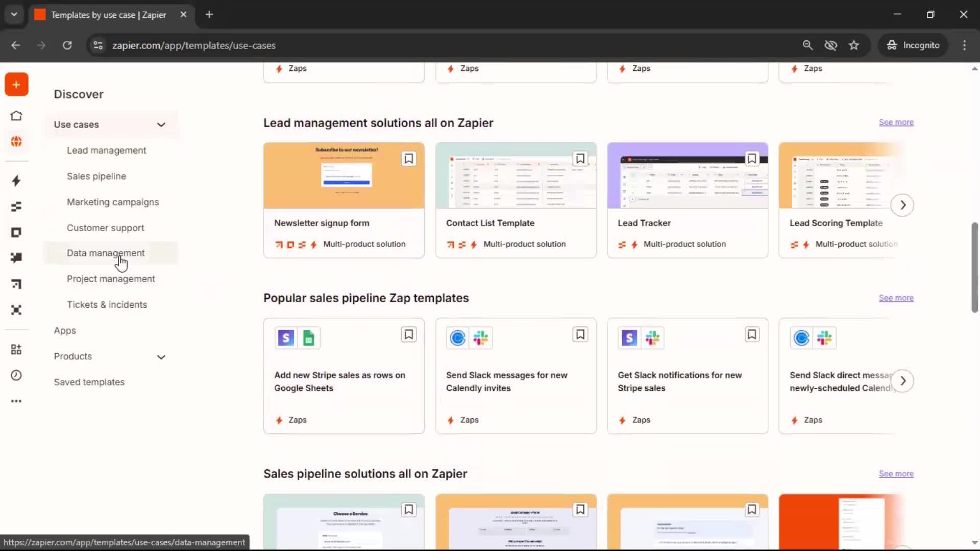The height and width of the screenshot is (551, 980).
Task: Open Contact List Template preview thumbnail
Action: pyautogui.click(x=516, y=176)
